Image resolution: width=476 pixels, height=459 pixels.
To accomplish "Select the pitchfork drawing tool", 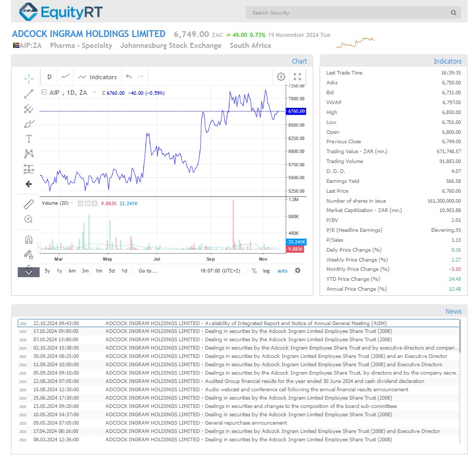I will (x=29, y=109).
